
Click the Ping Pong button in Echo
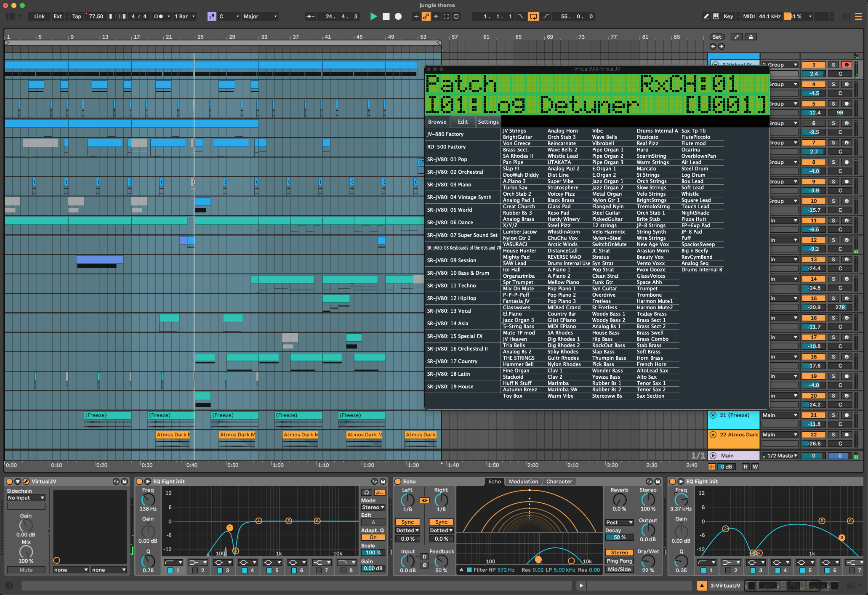click(x=619, y=561)
